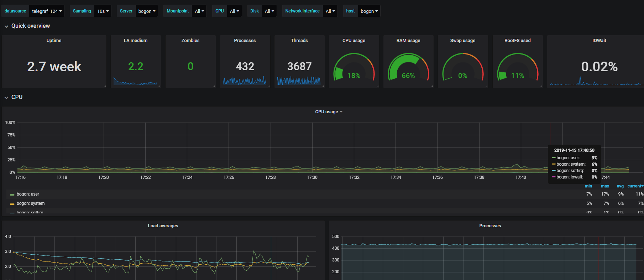
Task: Click the LA medium value 2.2
Action: pyautogui.click(x=136, y=66)
